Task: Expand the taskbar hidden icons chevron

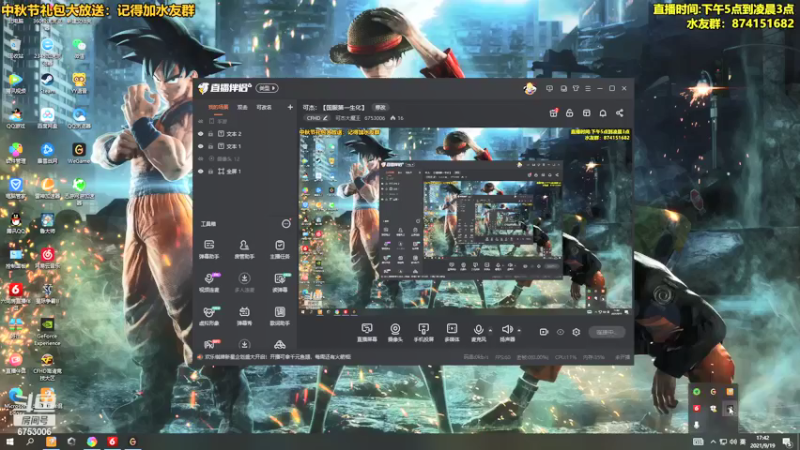Action: [x=713, y=441]
